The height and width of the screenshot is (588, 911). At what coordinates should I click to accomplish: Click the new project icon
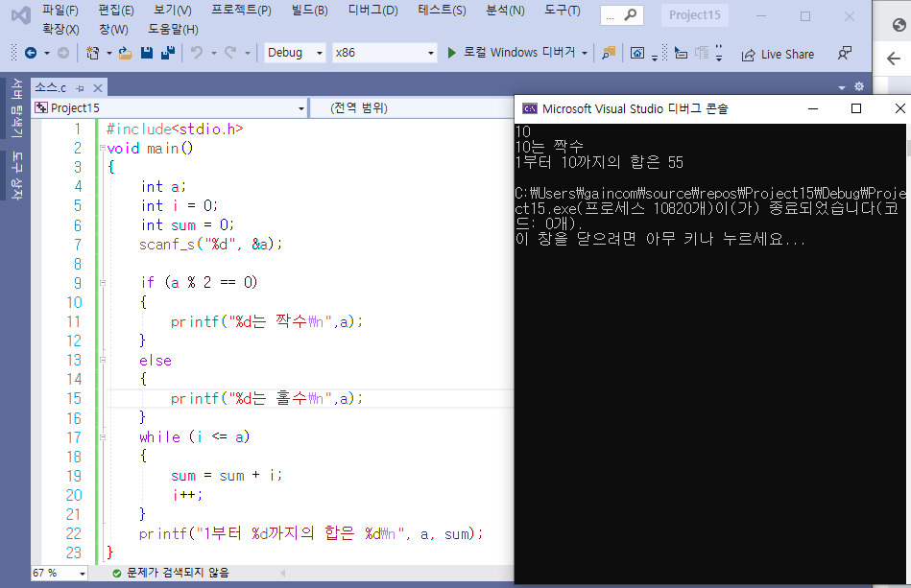92,54
